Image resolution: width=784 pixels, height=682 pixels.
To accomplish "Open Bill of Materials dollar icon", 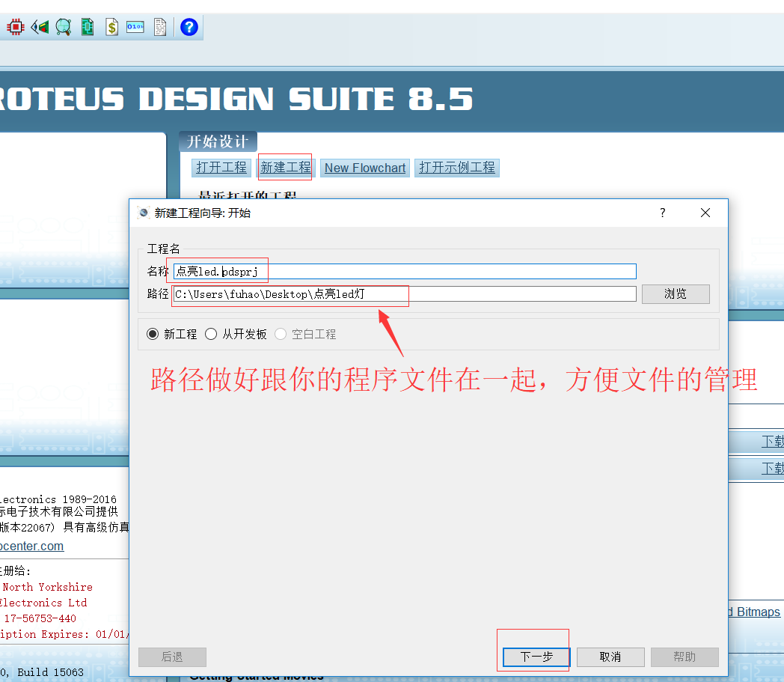I will (x=112, y=26).
